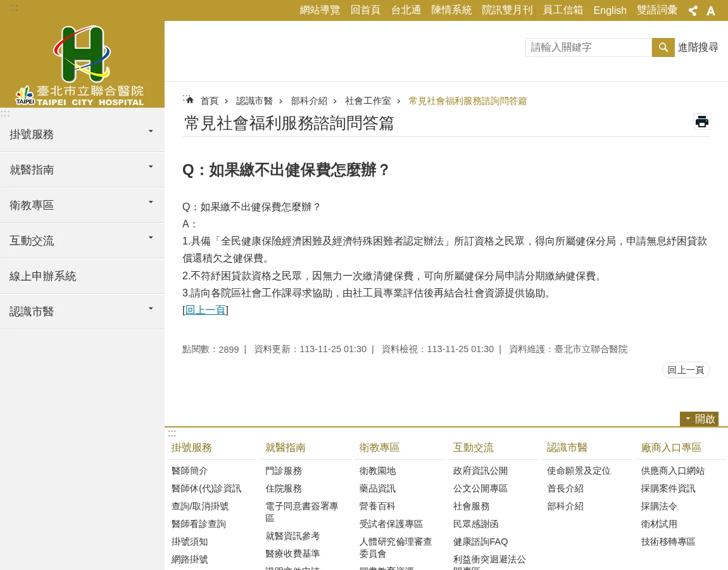Expand the 掛號服務 sidebar menu arrow
Screen dimensions: 728x570
click(151, 132)
